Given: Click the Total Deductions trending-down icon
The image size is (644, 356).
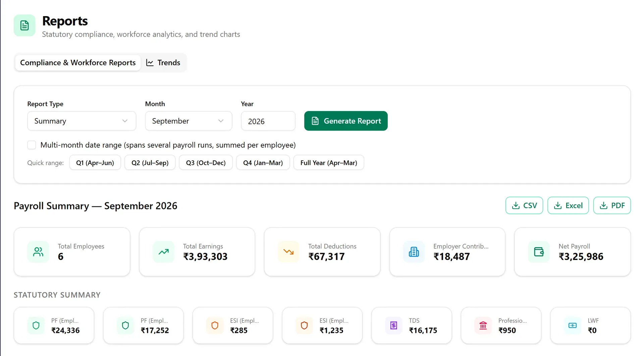Looking at the screenshot, I should pos(288,252).
